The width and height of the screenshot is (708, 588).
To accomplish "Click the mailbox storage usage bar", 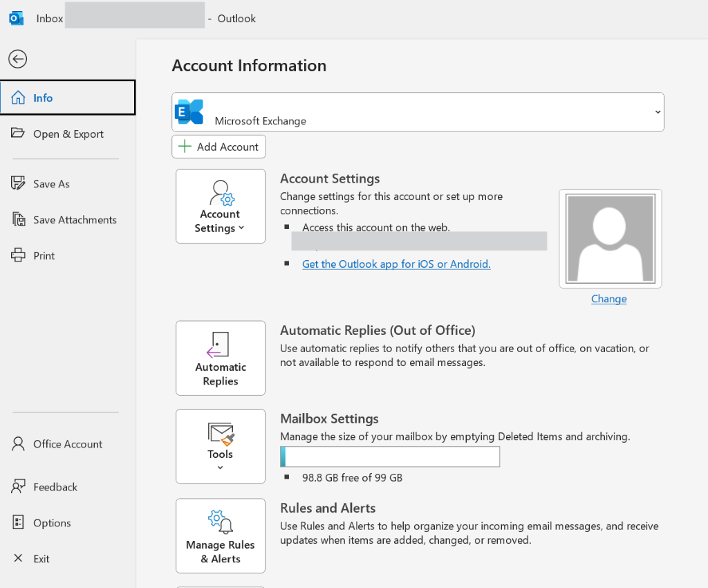I will (389, 457).
